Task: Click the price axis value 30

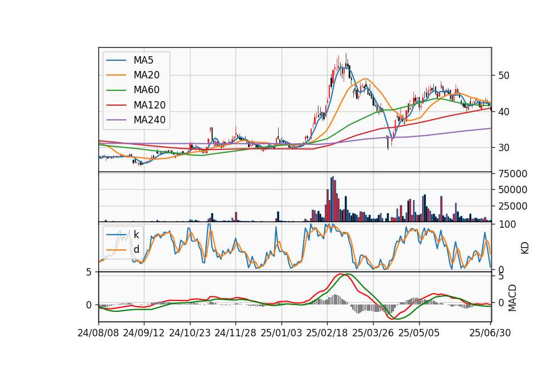Action: coord(503,148)
